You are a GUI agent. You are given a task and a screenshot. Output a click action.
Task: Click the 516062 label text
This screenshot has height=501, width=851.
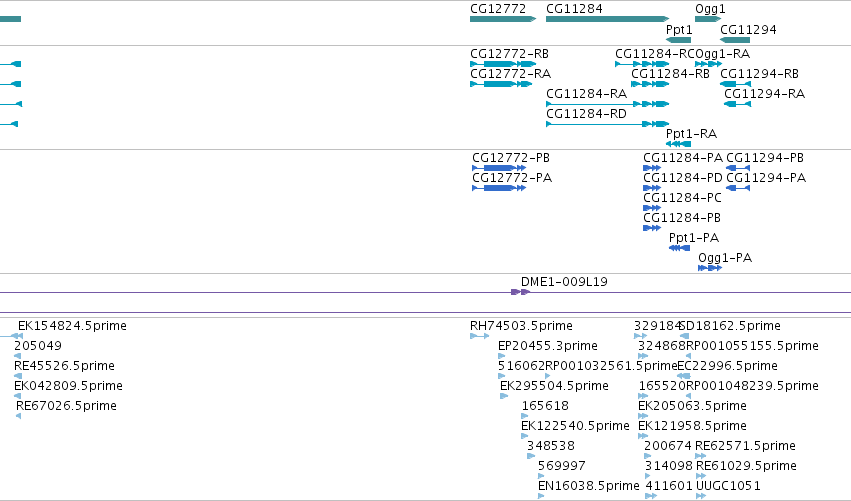click(x=522, y=366)
